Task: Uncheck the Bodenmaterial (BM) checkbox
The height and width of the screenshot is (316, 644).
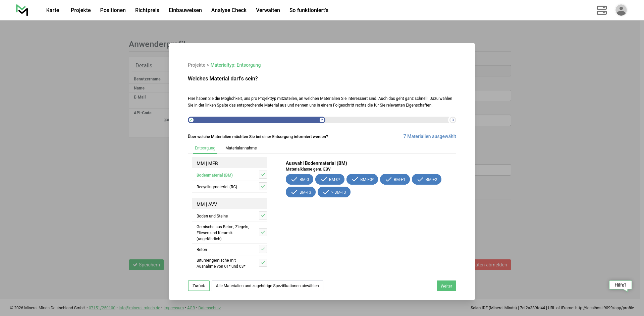Action: [x=263, y=175]
